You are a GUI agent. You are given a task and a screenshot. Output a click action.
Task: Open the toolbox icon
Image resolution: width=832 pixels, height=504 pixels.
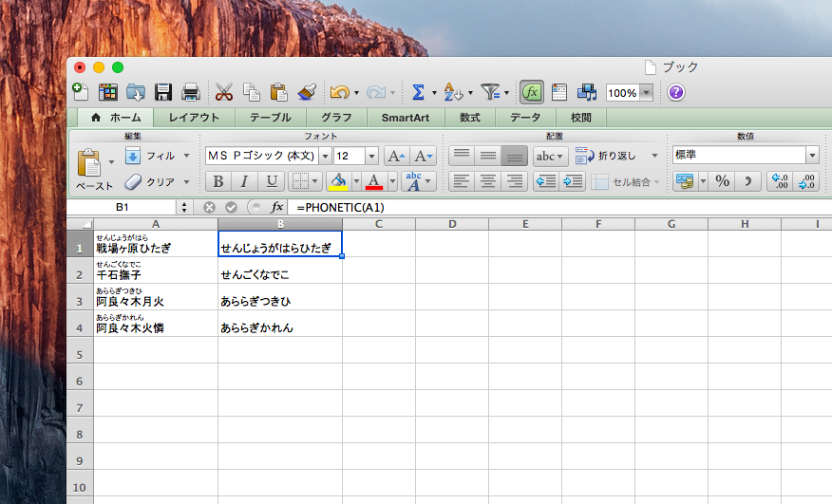(559, 92)
